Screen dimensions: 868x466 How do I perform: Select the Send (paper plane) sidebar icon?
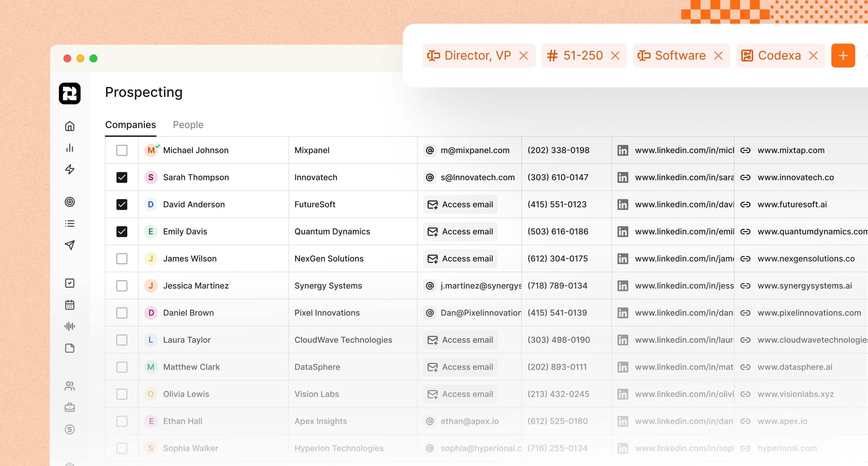69,245
